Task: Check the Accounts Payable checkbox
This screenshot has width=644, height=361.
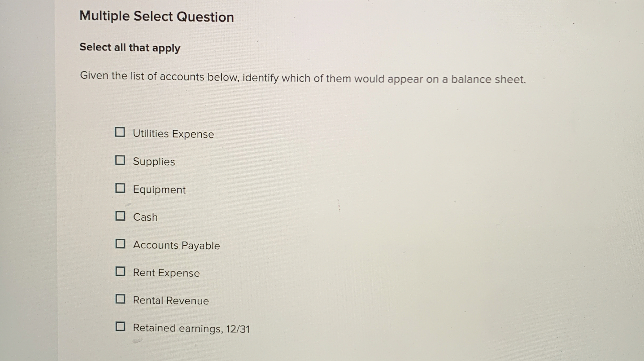Action: pyautogui.click(x=121, y=244)
